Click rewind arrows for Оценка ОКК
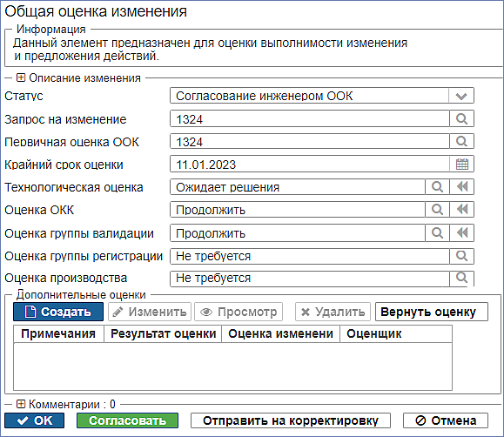This screenshot has width=504, height=437. pyautogui.click(x=462, y=210)
